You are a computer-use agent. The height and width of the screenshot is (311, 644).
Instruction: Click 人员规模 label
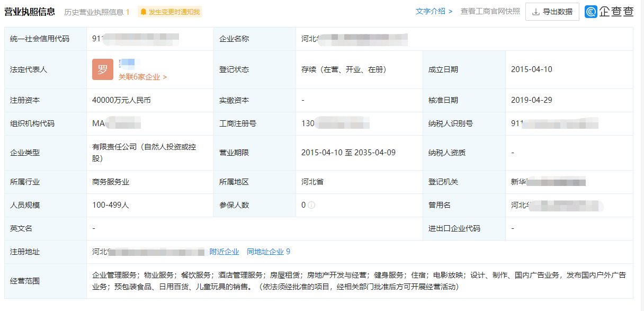coord(25,205)
